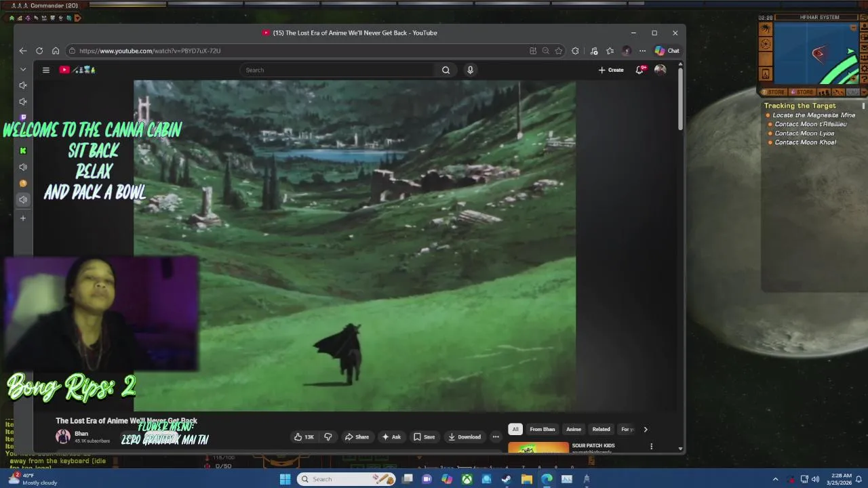Open YouTube notifications bell
This screenshot has width=868, height=488.
tap(639, 70)
